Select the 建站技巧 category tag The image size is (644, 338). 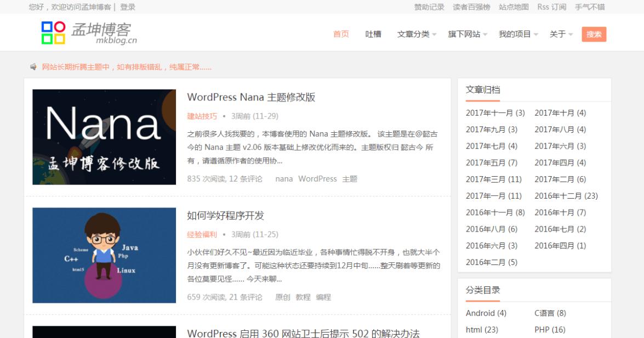202,116
